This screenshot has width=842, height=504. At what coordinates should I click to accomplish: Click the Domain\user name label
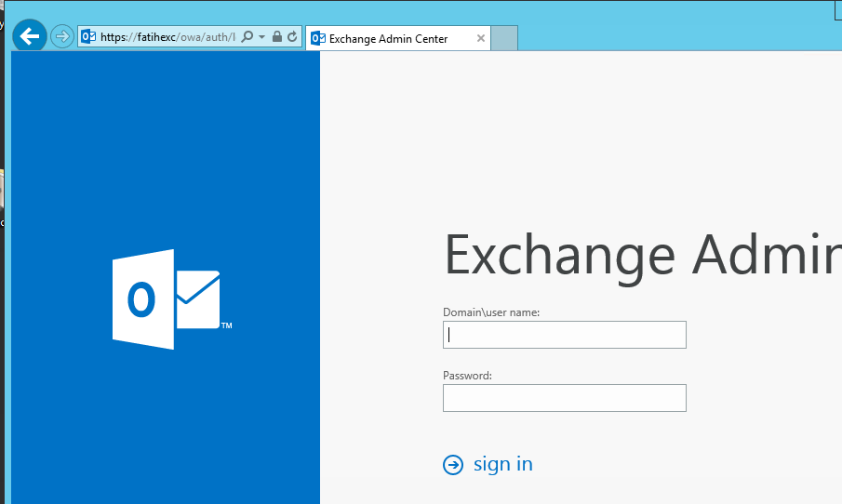(x=491, y=312)
